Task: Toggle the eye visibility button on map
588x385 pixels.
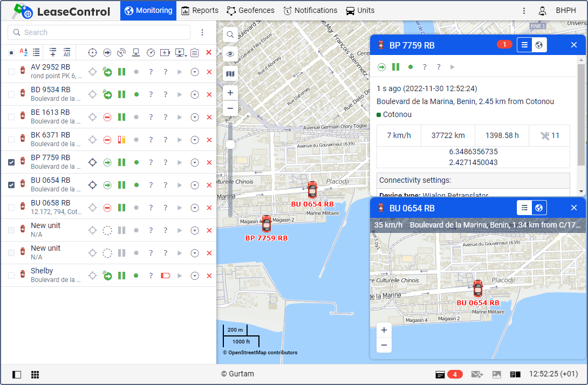Action: pyautogui.click(x=230, y=54)
